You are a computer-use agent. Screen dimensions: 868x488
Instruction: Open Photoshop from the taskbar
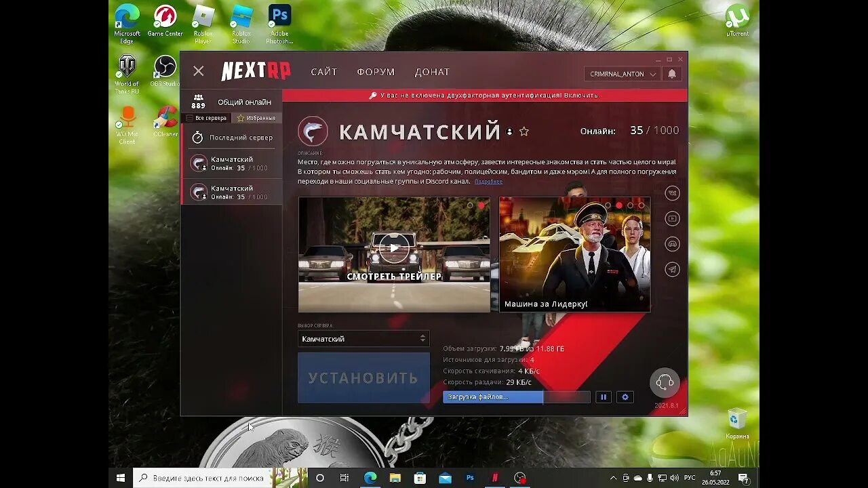point(470,478)
